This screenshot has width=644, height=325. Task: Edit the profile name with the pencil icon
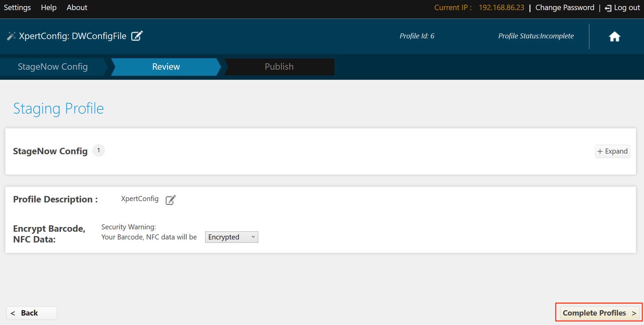pyautogui.click(x=137, y=36)
